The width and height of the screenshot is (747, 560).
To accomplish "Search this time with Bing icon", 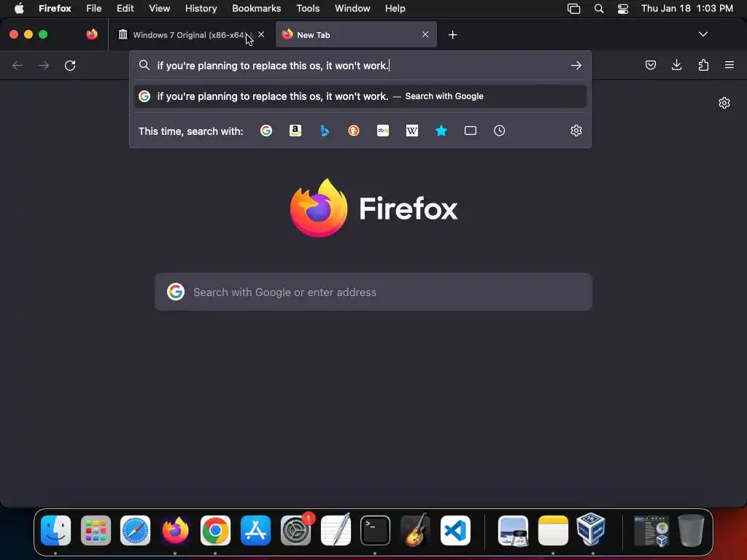I will pos(325,131).
